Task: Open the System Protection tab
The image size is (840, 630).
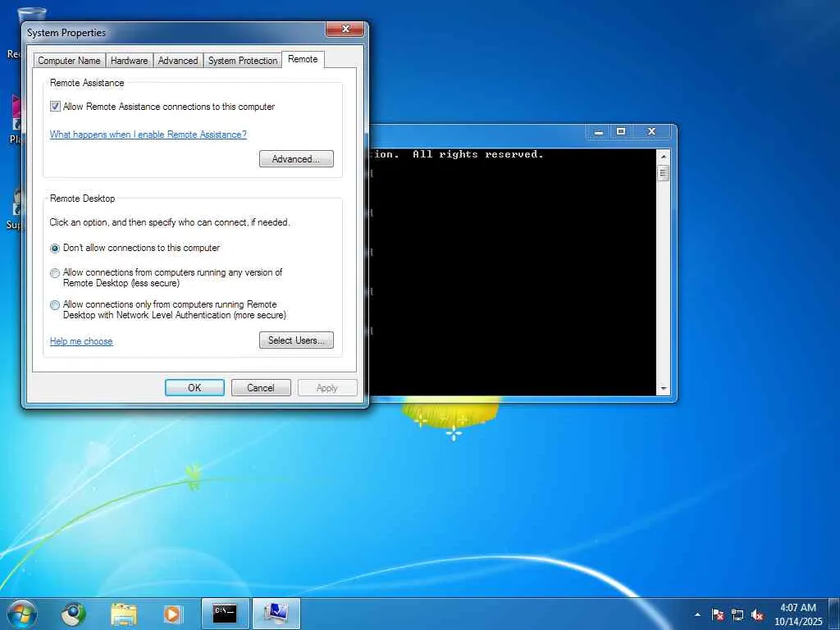Action: click(243, 61)
